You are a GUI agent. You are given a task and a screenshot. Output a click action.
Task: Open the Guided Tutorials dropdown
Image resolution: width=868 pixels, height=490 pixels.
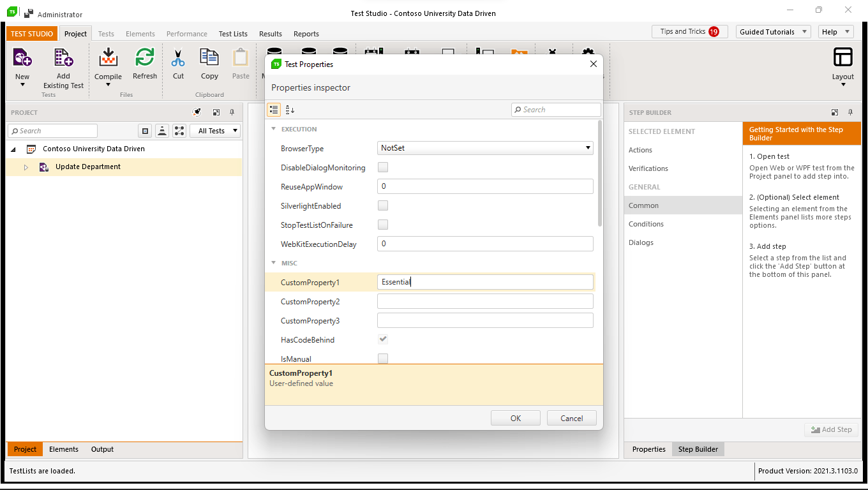[x=773, y=32]
